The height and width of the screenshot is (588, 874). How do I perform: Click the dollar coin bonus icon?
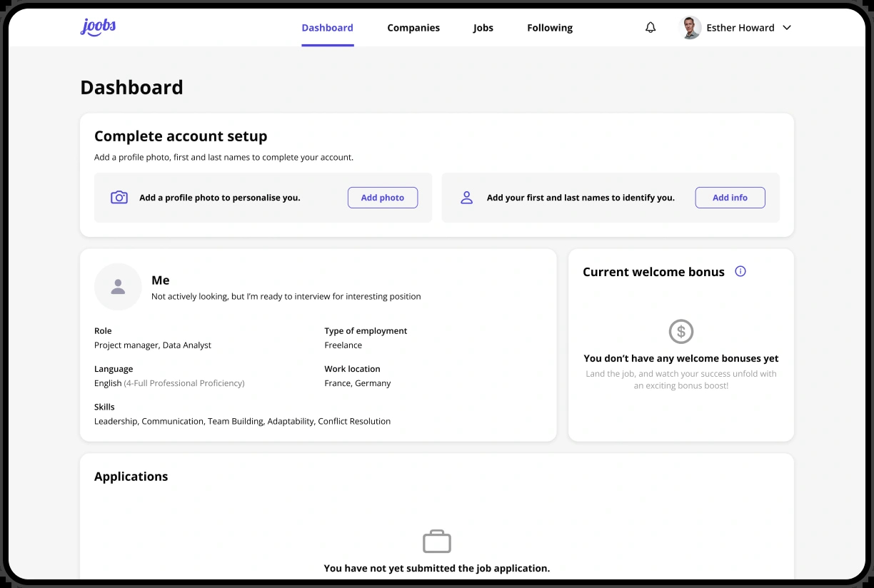click(x=681, y=331)
